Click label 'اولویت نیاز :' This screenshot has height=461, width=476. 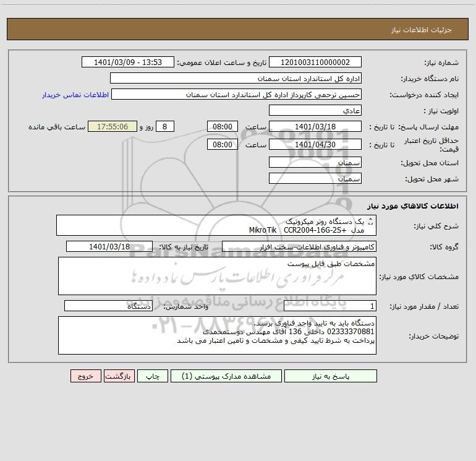point(441,111)
